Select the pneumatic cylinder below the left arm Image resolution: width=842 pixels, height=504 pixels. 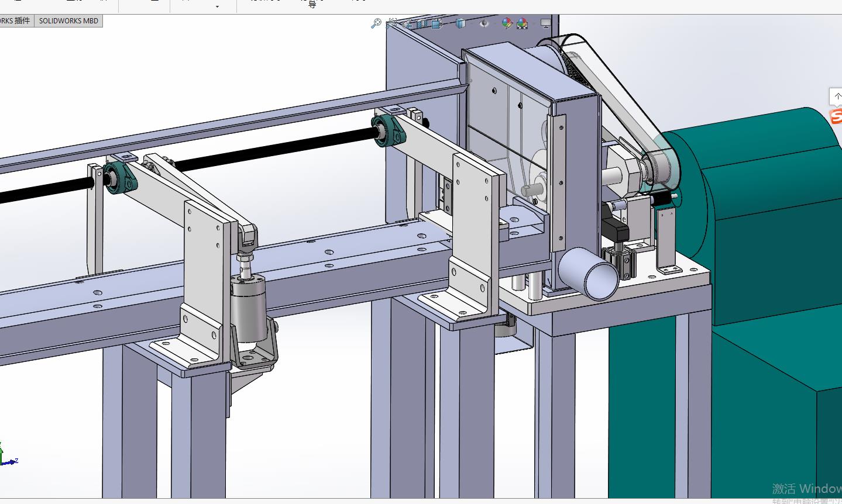[248, 307]
